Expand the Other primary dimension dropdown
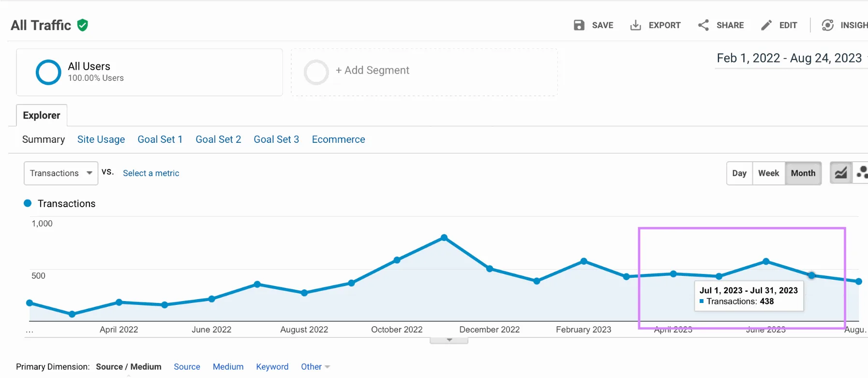This screenshot has height=378, width=868. click(x=315, y=367)
